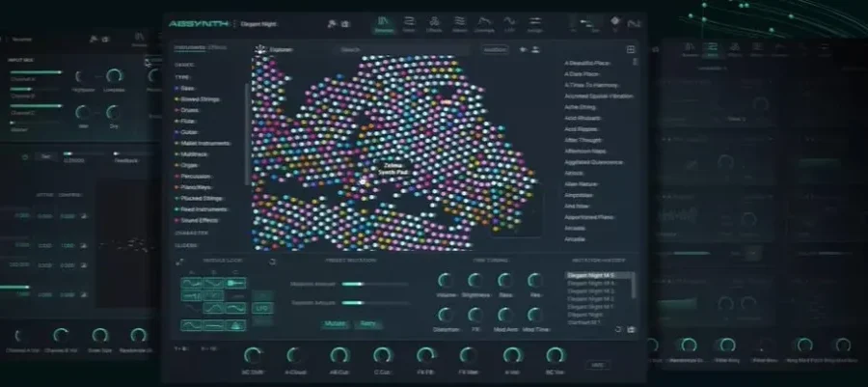The height and width of the screenshot is (387, 868).
Task: Click the Mutate button
Action: (x=335, y=324)
